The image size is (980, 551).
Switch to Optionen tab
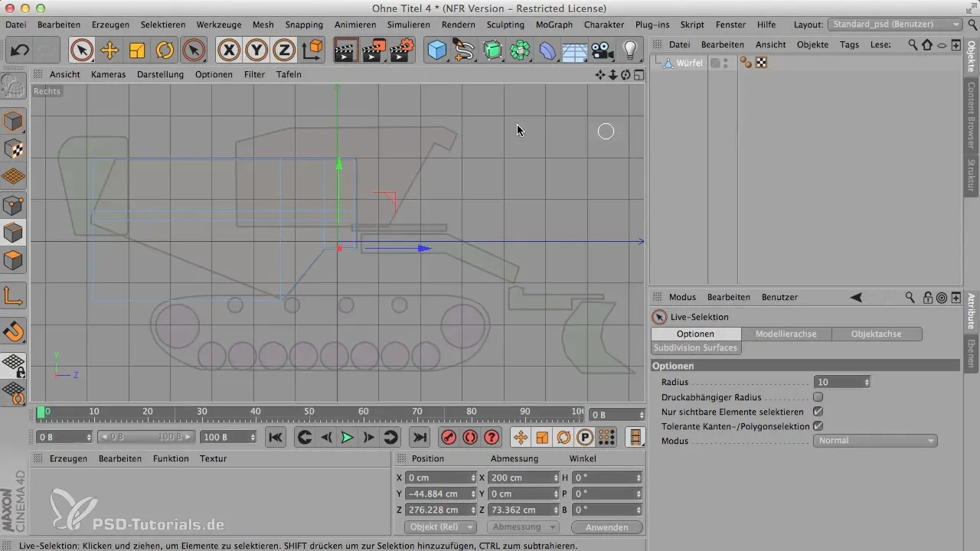tap(696, 334)
